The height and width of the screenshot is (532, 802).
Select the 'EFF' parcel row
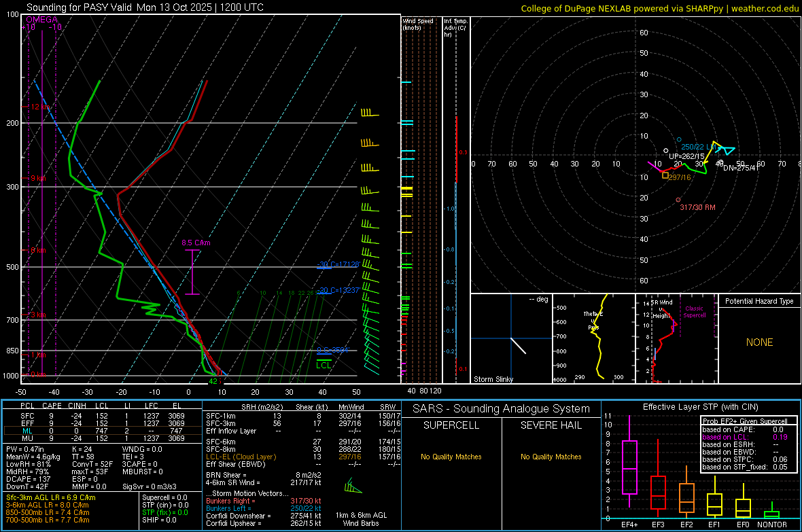tap(102, 423)
